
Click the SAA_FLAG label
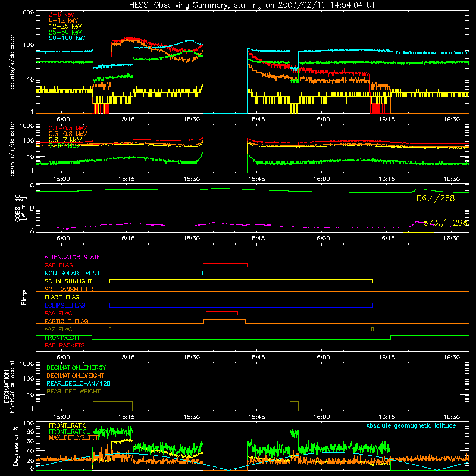58,313
